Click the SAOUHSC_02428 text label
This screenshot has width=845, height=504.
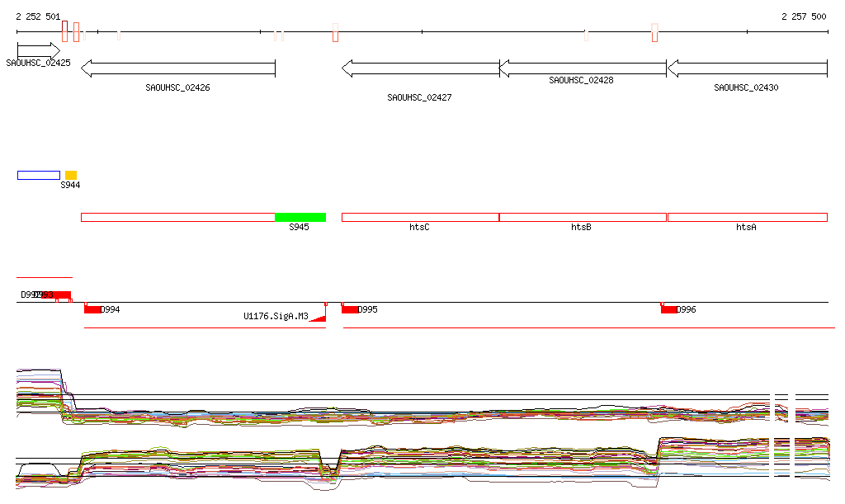coord(581,80)
